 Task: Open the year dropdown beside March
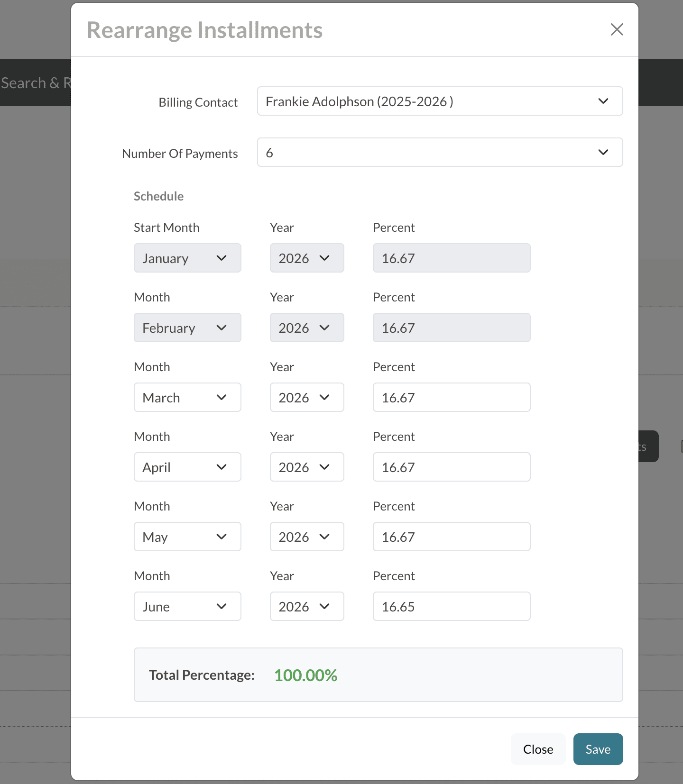pyautogui.click(x=306, y=397)
